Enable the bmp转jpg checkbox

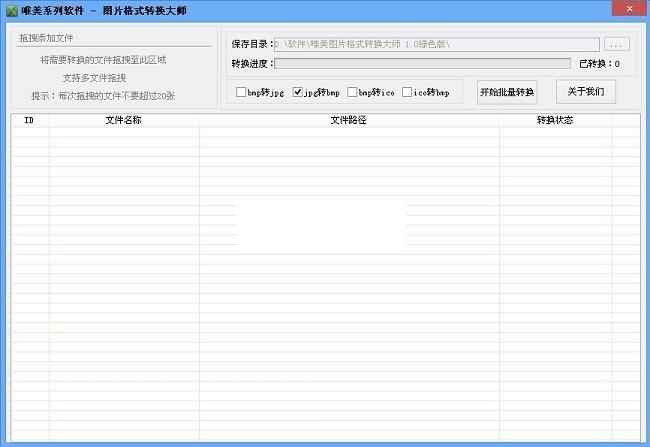(241, 92)
